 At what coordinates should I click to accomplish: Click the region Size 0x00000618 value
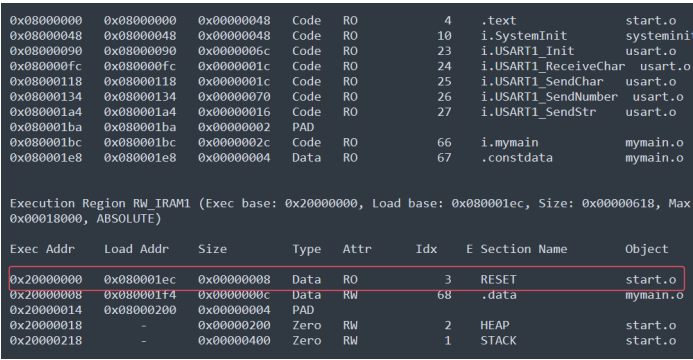[x=618, y=204]
